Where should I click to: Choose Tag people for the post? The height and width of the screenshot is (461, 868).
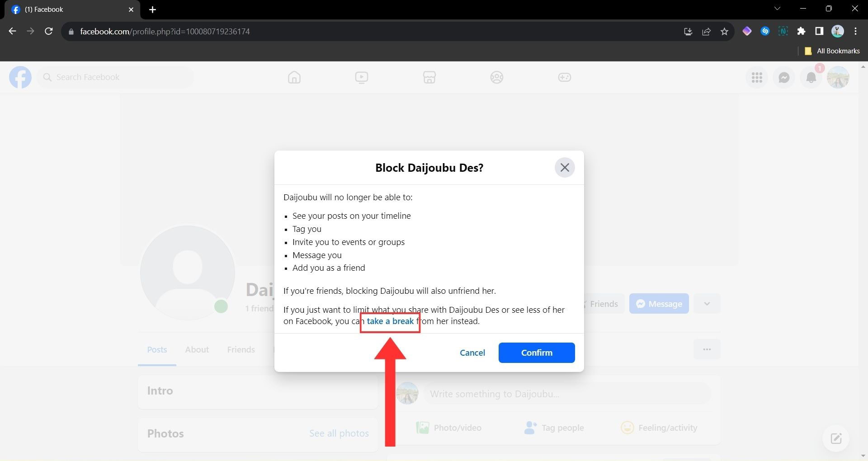coord(554,428)
